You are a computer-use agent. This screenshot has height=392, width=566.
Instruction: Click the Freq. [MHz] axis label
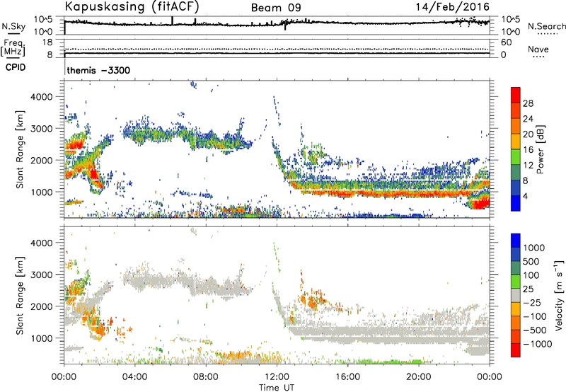[13, 47]
